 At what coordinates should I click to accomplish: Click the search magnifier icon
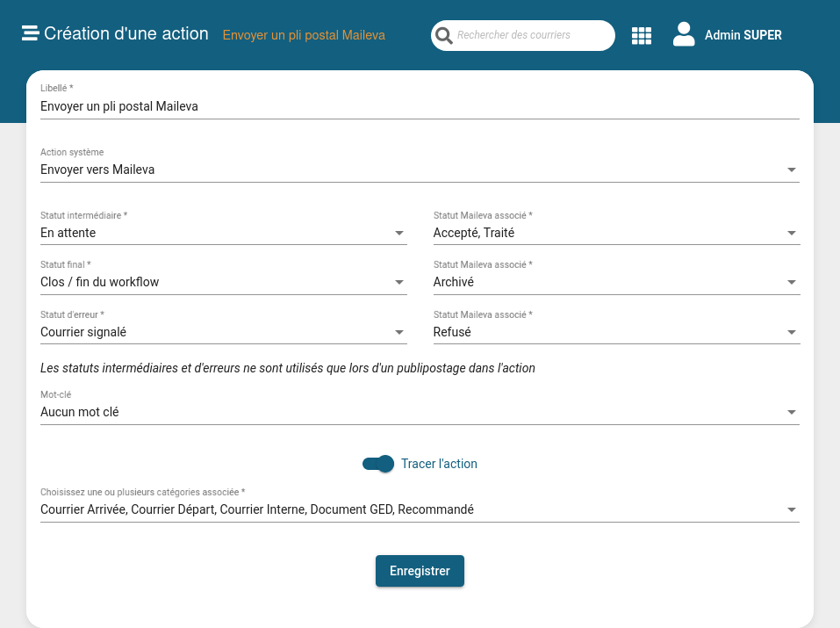coord(444,36)
